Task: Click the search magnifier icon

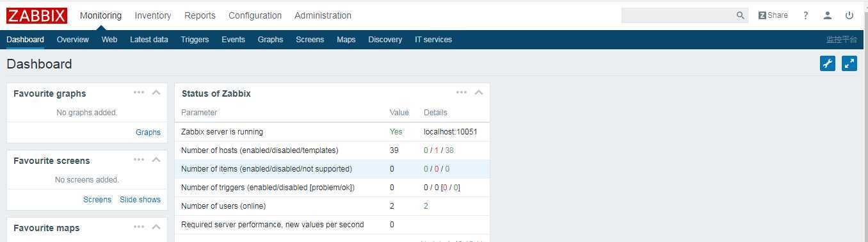Action: tap(740, 15)
